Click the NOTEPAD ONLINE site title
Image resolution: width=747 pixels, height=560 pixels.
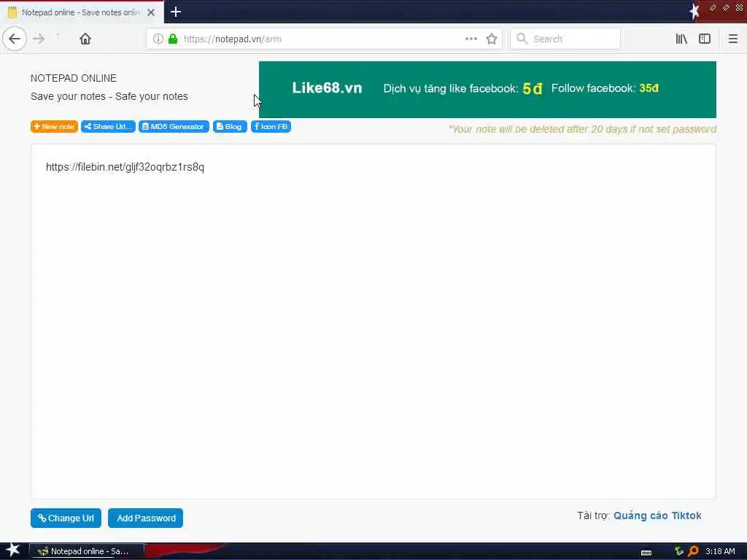pos(74,78)
